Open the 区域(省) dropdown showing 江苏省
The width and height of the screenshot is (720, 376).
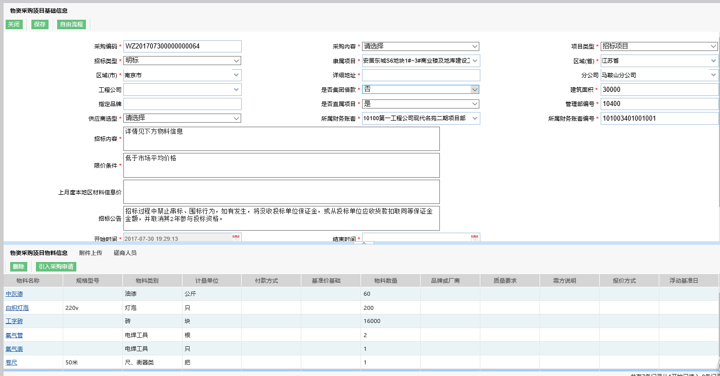713,61
